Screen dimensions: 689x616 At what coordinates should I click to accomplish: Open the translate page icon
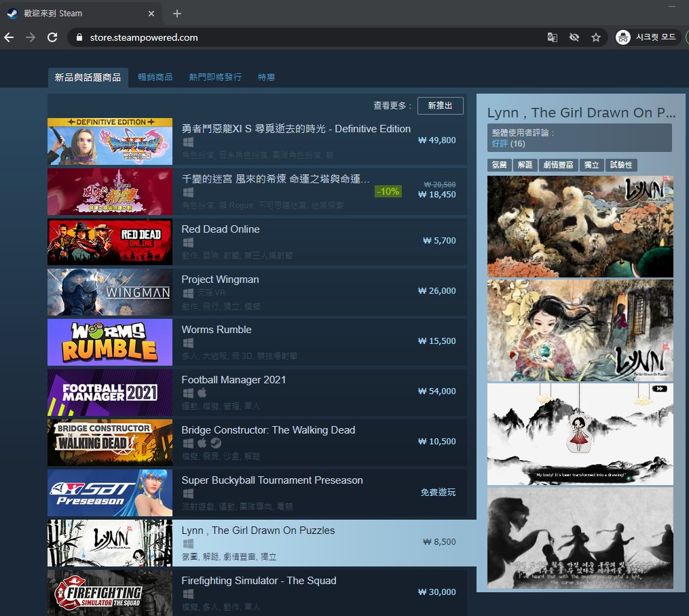point(553,37)
